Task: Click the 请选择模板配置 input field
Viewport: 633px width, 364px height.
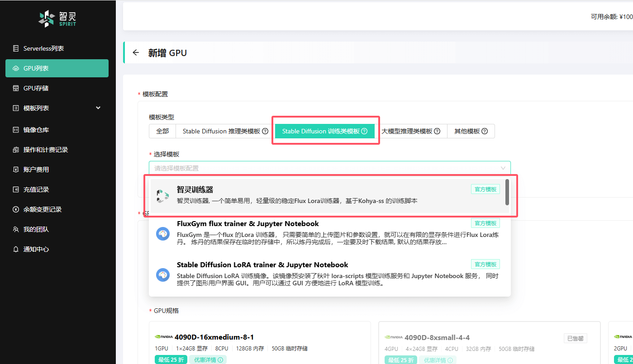Action: (329, 168)
